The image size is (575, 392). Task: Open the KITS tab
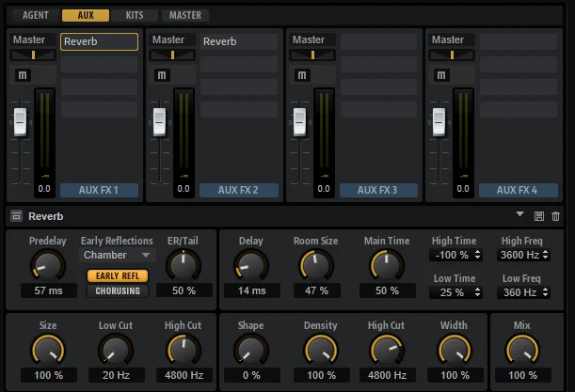135,15
